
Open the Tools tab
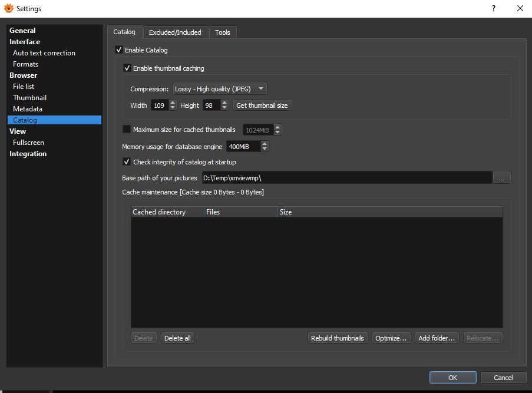223,32
